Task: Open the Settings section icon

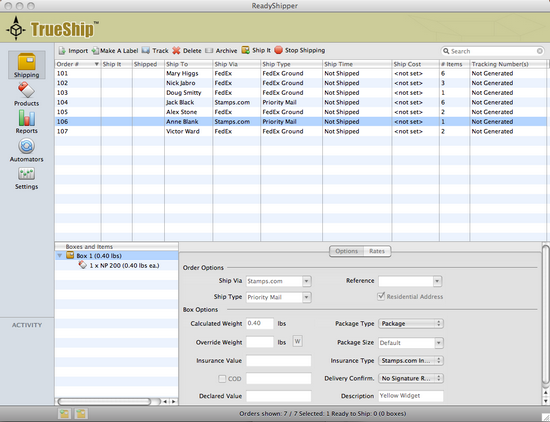Action: click(x=27, y=174)
